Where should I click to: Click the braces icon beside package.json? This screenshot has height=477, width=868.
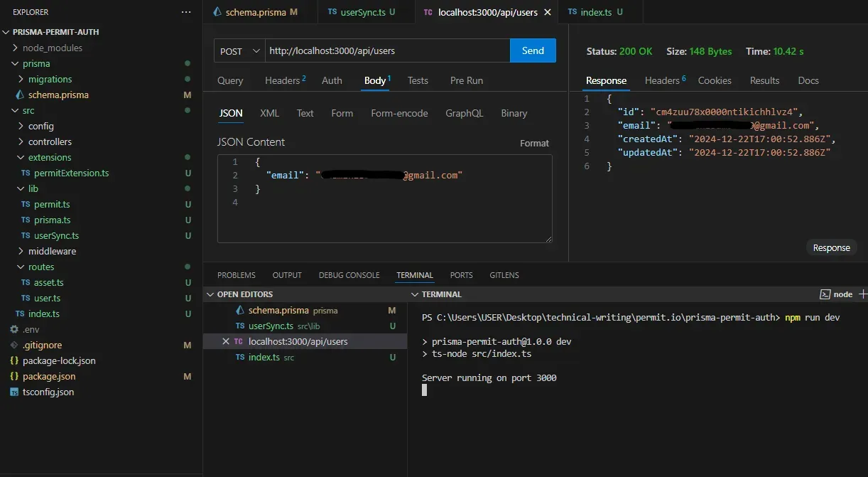pos(14,376)
